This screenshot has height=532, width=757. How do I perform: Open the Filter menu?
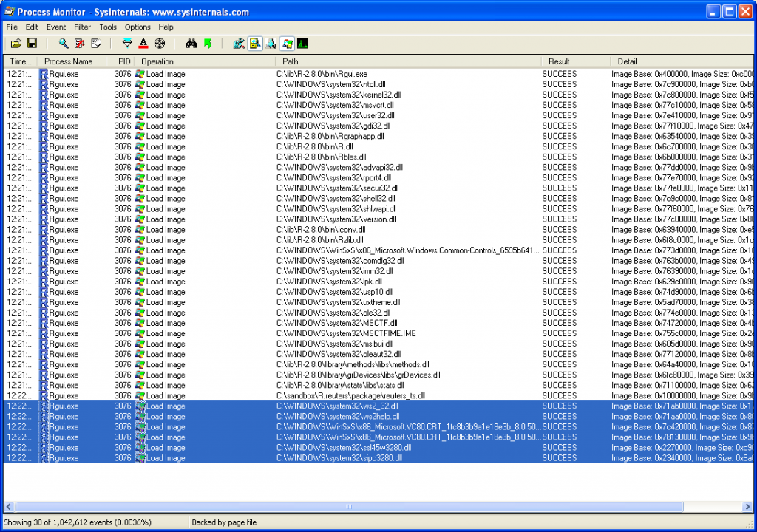[x=82, y=27]
